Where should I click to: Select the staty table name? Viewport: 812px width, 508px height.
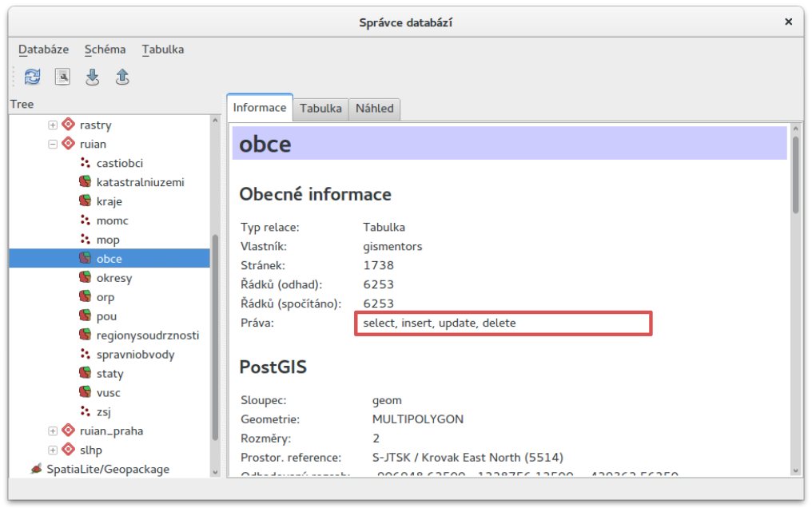pyautogui.click(x=109, y=374)
